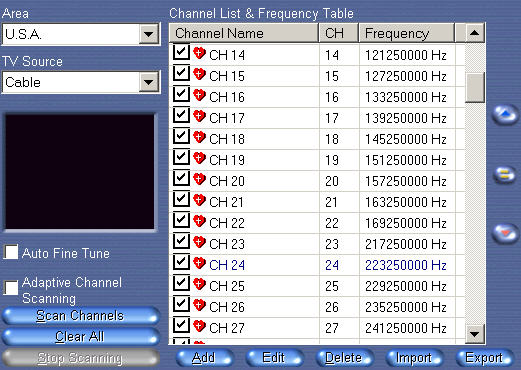The height and width of the screenshot is (370, 521).
Task: Select the CH 19 channel name
Action: (227, 160)
